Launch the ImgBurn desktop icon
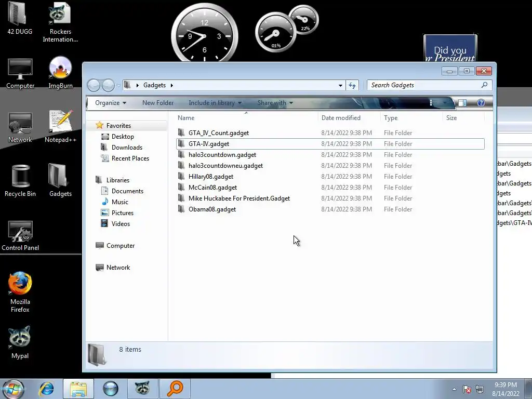 point(60,73)
